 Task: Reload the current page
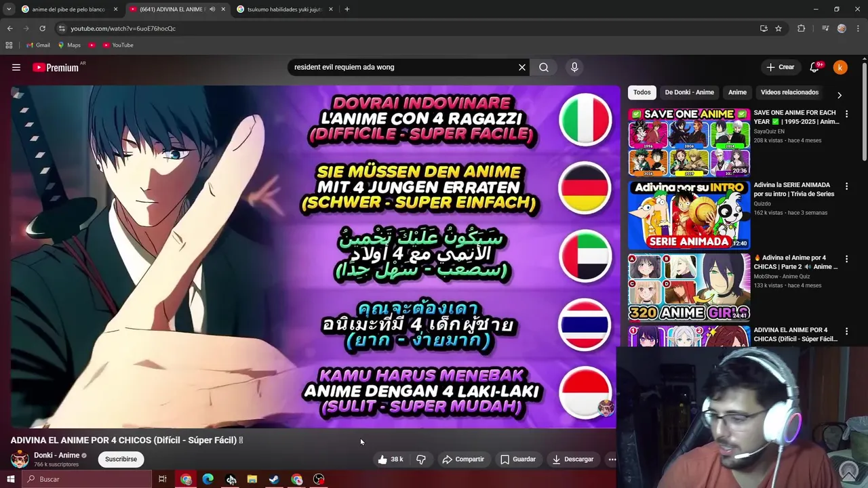pyautogui.click(x=42, y=28)
